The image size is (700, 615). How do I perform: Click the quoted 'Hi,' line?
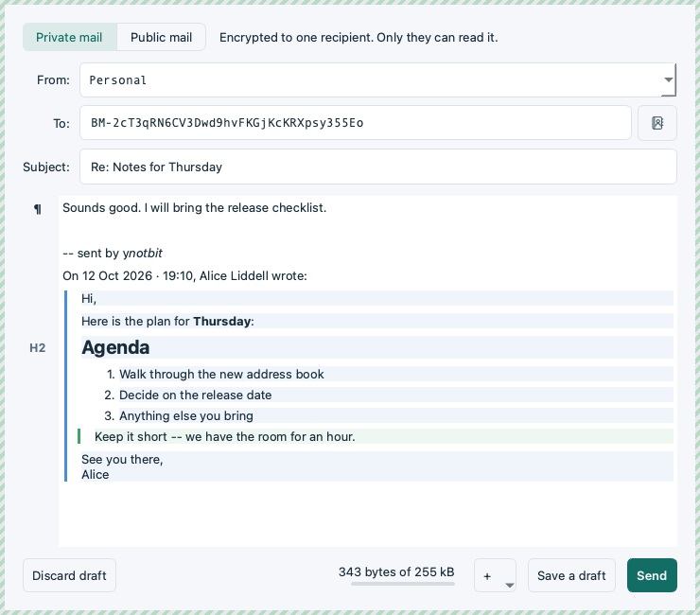click(89, 298)
